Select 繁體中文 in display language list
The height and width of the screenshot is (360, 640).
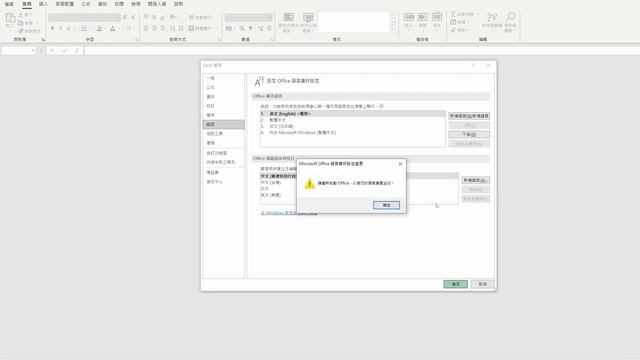[x=353, y=120]
